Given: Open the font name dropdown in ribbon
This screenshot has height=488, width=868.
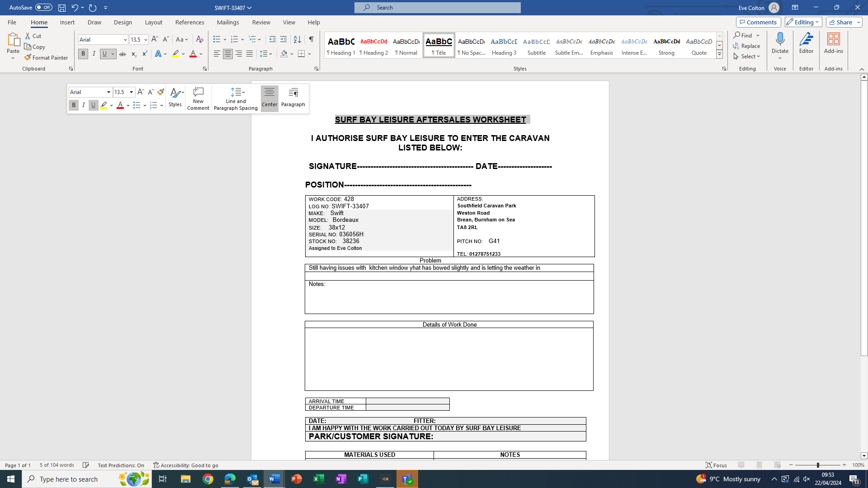Looking at the screenshot, I should pos(125,40).
